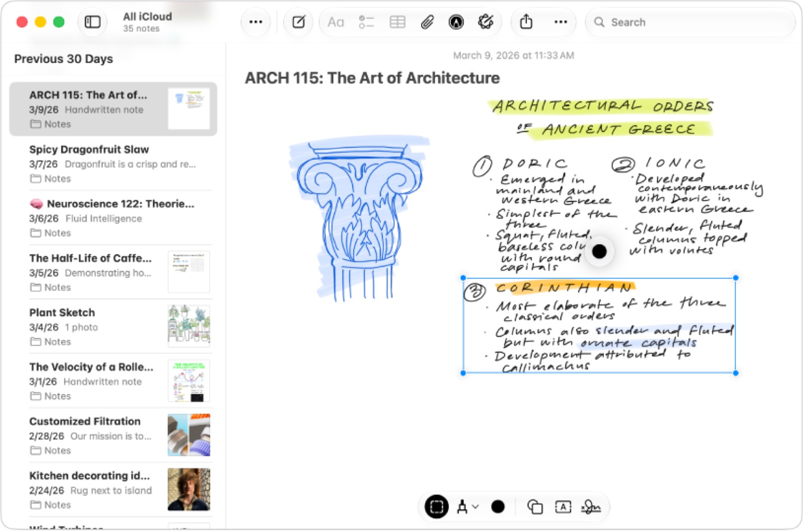Click the note title ARCH 115: The Art of Architecture

click(372, 78)
